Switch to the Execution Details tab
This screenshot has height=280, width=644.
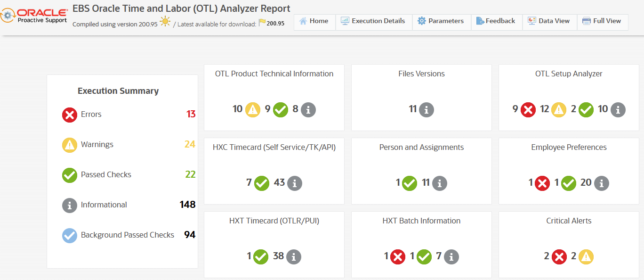pyautogui.click(x=373, y=21)
